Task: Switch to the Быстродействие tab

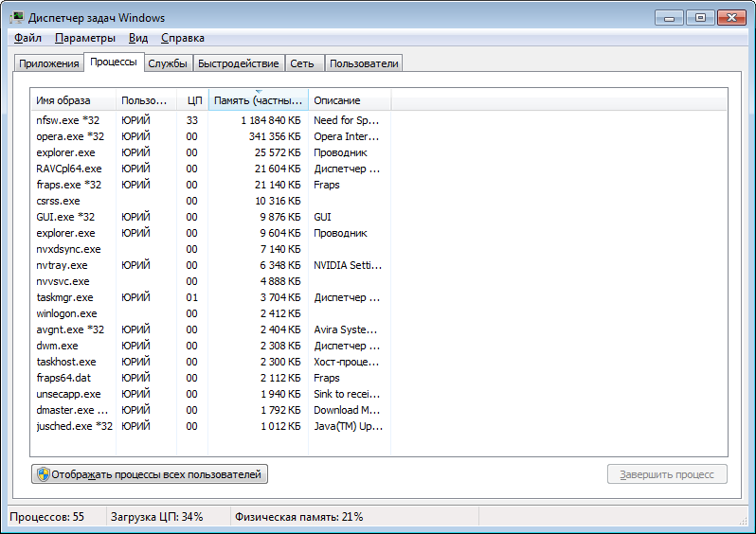Action: point(239,63)
